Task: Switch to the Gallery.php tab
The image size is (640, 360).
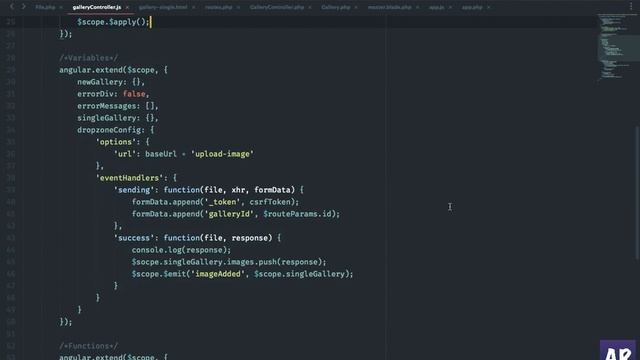Action: click(336, 7)
